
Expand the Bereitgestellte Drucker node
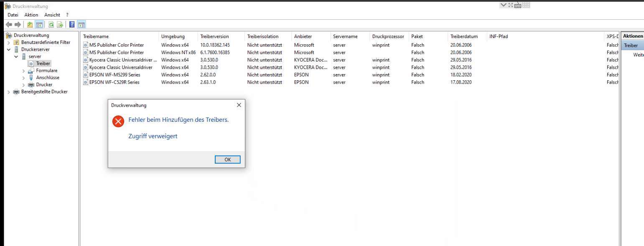9,92
